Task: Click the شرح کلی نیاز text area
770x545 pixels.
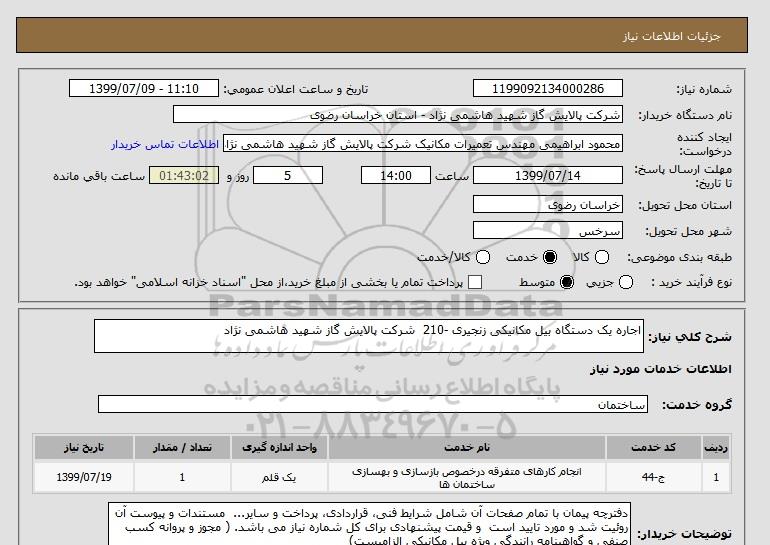Action: coord(369,336)
